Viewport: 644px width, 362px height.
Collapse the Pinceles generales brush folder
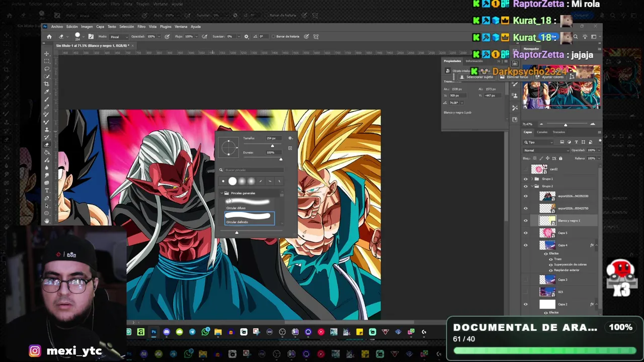point(221,193)
